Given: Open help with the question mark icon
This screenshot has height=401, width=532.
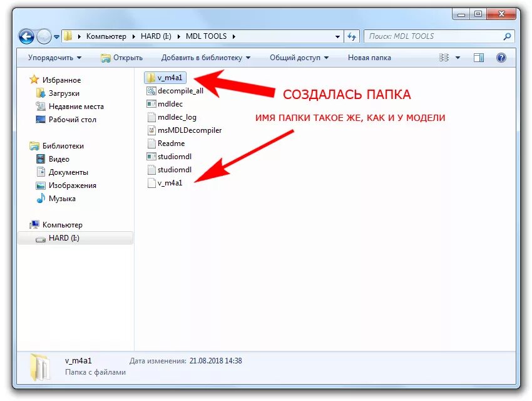Looking at the screenshot, I should (501, 58).
